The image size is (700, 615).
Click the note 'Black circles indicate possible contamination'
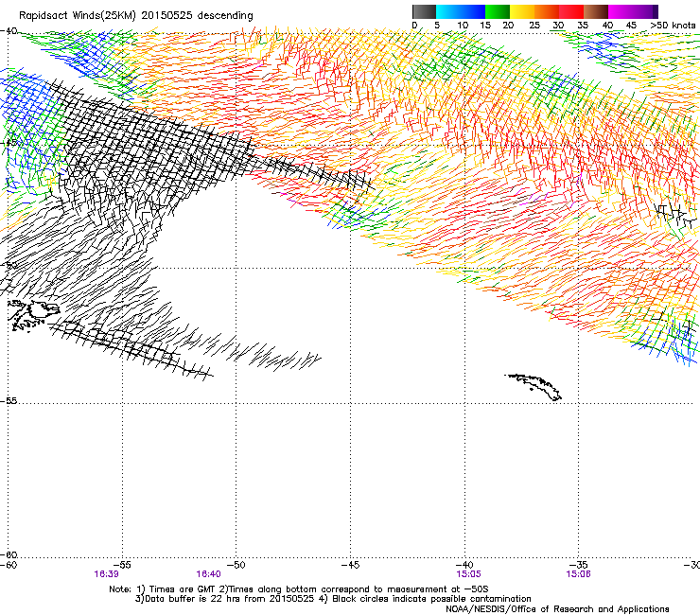431,599
